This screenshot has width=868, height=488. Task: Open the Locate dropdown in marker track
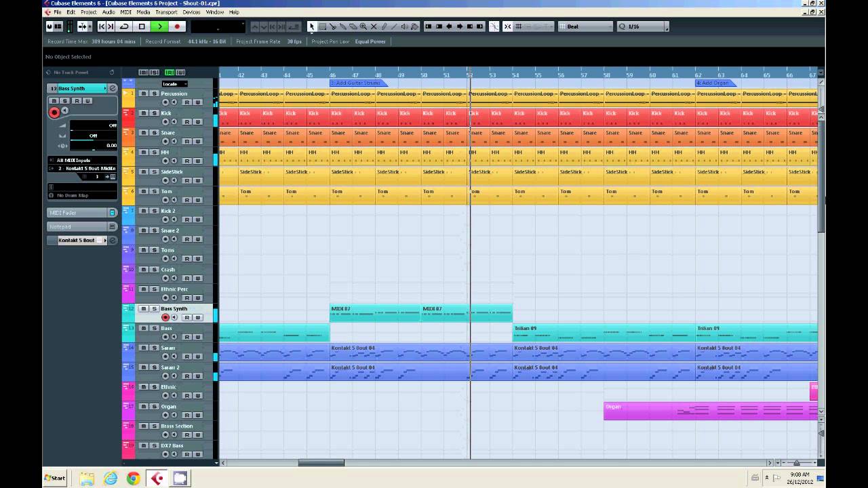tap(174, 84)
